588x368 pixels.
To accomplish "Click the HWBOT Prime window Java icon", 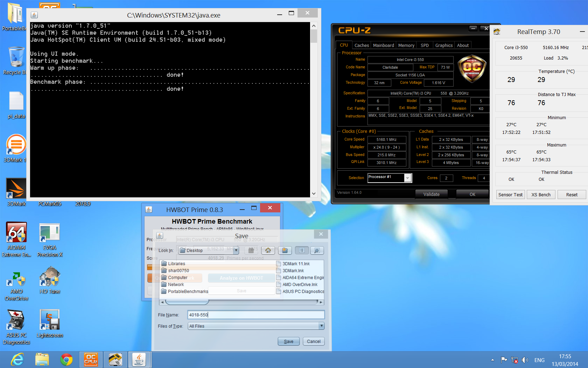I will [149, 209].
